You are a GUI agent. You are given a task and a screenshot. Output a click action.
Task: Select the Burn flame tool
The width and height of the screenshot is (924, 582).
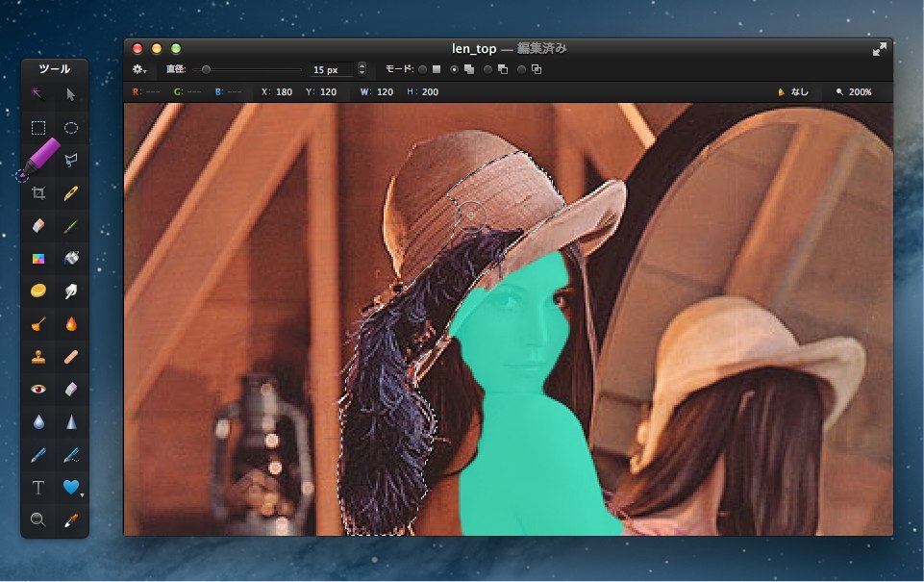pos(71,324)
